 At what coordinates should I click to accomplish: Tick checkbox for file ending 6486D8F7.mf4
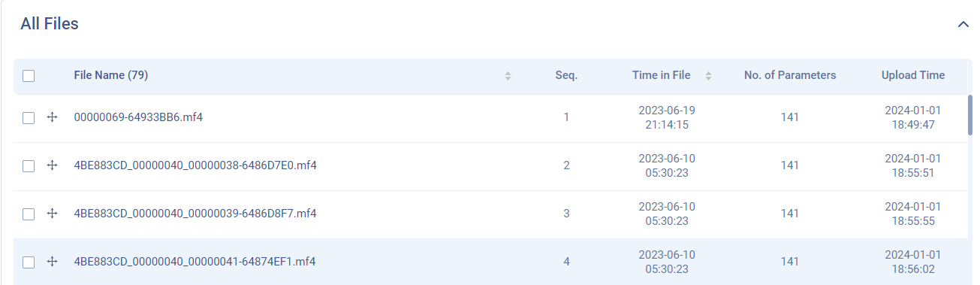(29, 214)
